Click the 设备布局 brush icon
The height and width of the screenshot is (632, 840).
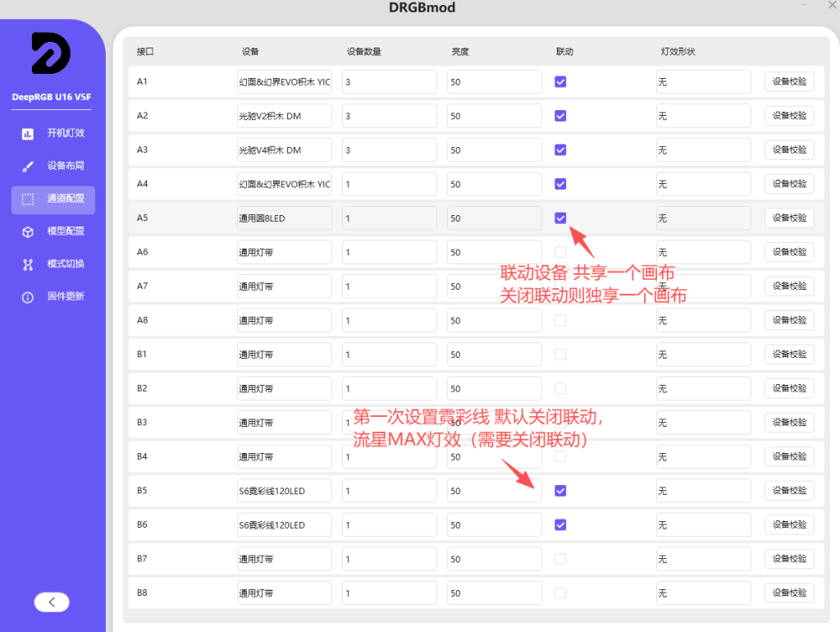tap(28, 166)
